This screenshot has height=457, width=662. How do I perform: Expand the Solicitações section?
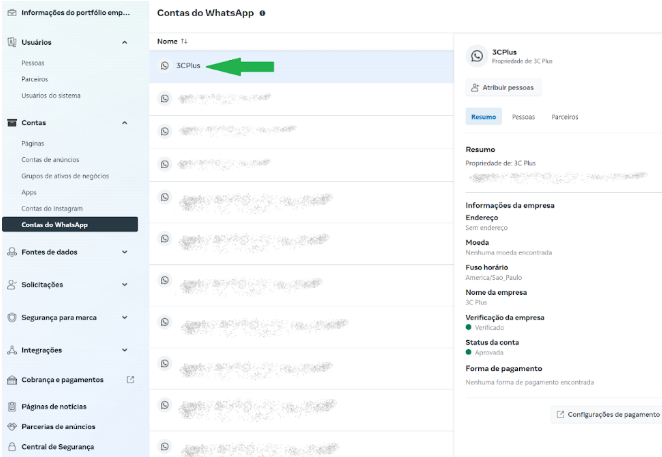click(124, 285)
